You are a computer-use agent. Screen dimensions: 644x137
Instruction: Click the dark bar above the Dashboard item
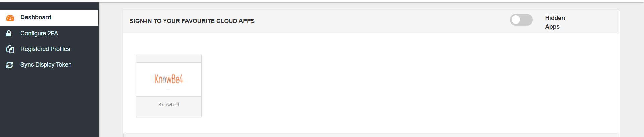coord(49,6)
